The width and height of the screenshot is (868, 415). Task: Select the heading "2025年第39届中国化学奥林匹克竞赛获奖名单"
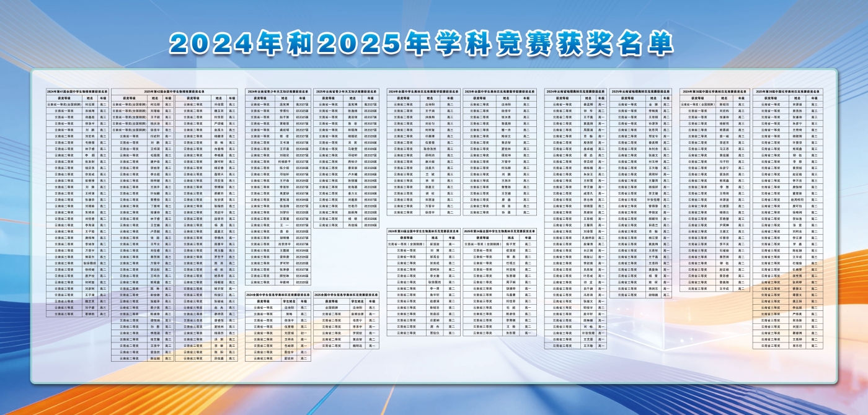pyautogui.click(x=787, y=91)
